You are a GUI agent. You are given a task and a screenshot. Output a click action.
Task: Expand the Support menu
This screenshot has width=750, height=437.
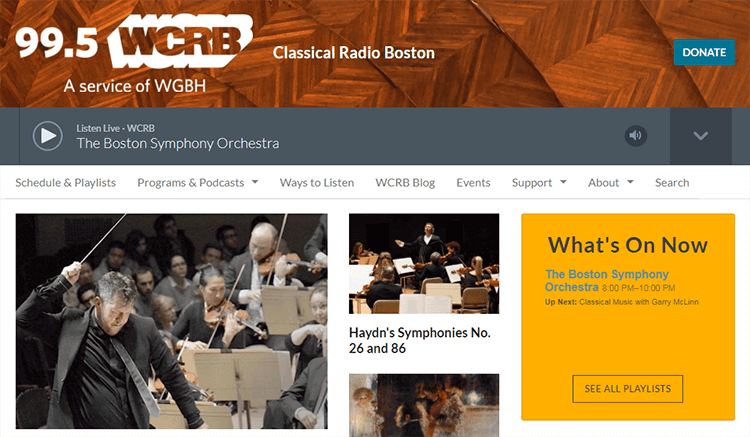point(539,183)
